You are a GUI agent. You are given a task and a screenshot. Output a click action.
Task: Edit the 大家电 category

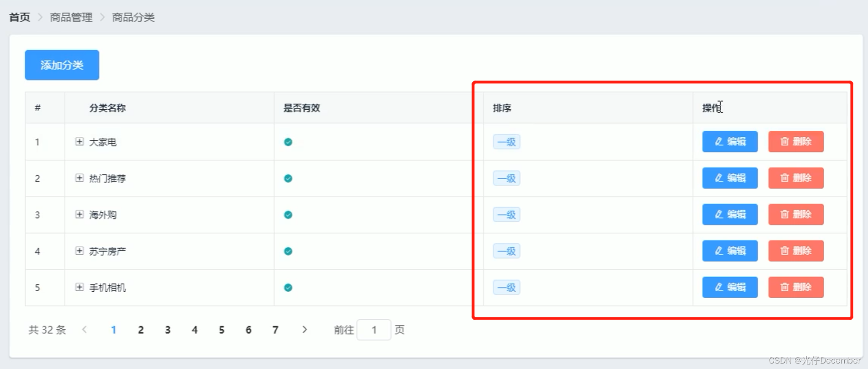730,142
